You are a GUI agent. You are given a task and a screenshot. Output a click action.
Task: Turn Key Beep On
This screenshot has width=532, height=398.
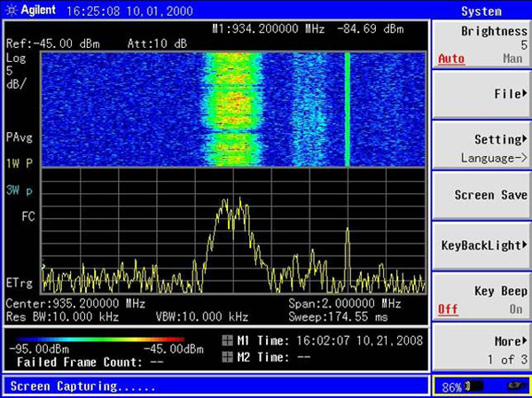click(x=515, y=309)
